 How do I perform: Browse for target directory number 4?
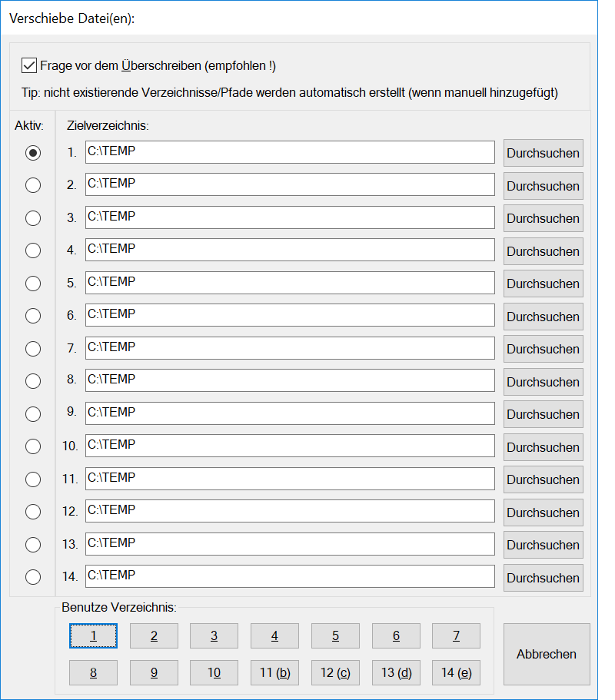coord(543,251)
